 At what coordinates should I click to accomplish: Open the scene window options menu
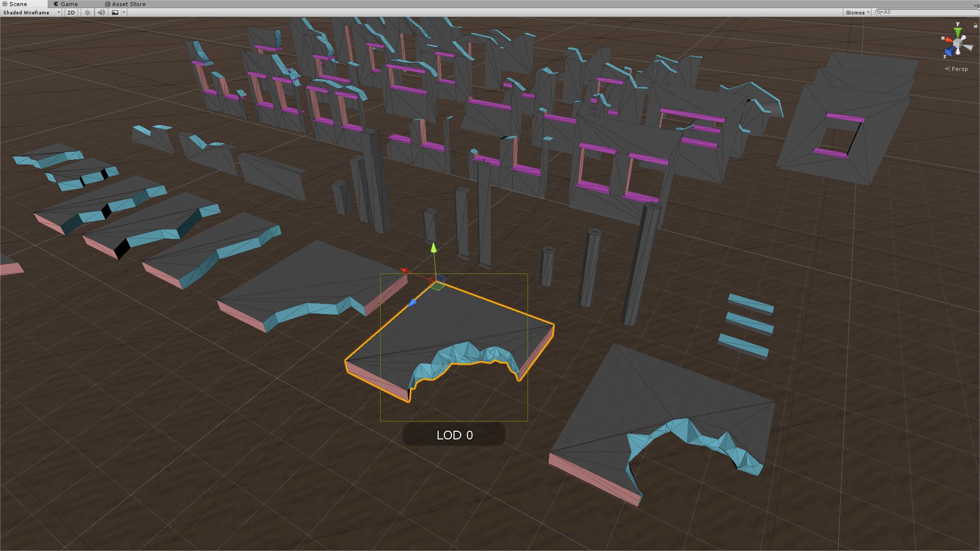click(x=976, y=5)
